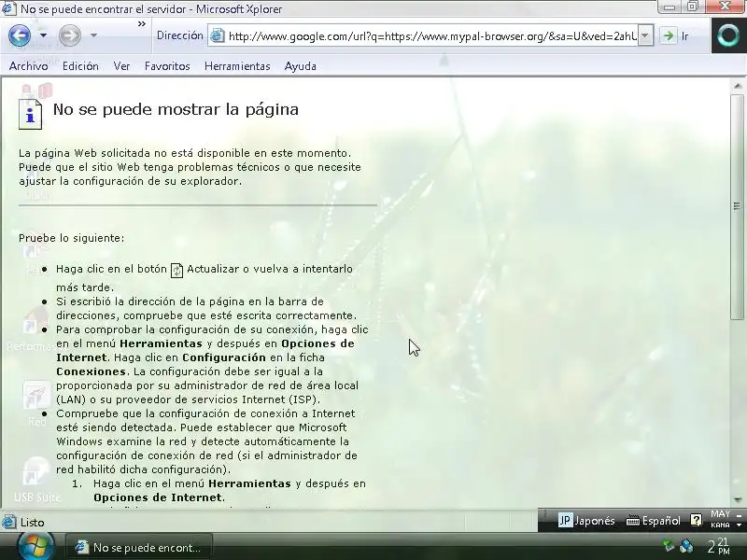Open the Forward history dropdown arrow
The width and height of the screenshot is (747, 560).
[x=93, y=35]
